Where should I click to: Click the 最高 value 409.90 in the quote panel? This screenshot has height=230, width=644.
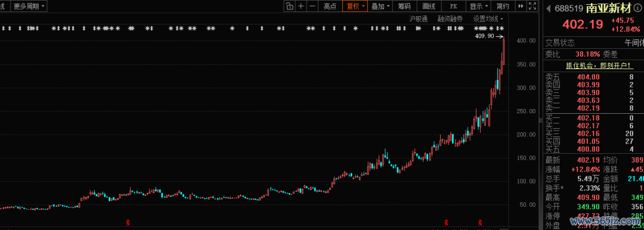pos(587,198)
